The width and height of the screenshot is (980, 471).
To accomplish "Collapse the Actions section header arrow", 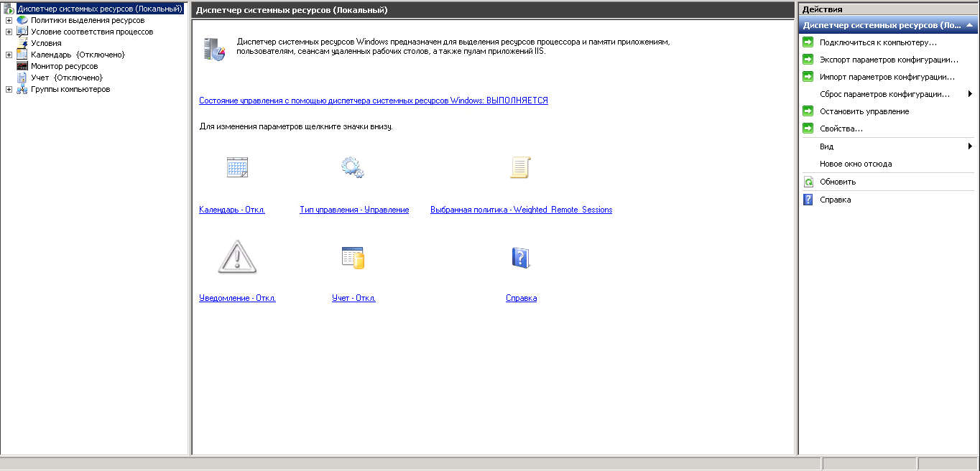I will tap(969, 25).
